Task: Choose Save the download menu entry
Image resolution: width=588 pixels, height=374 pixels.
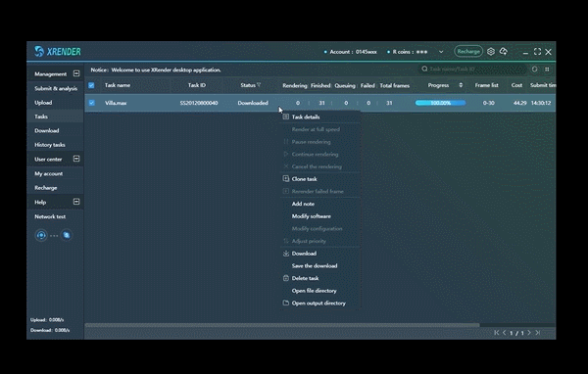Action: click(x=315, y=266)
